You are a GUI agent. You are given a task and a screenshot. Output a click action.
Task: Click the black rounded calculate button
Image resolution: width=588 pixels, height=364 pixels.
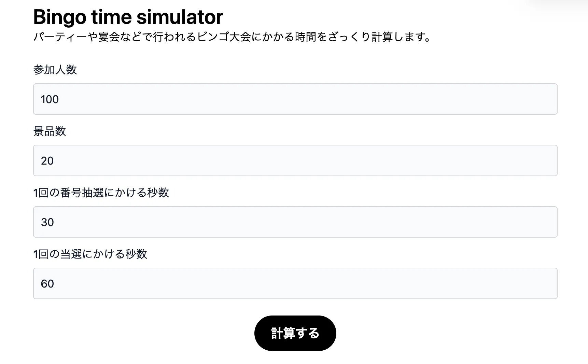tap(295, 333)
